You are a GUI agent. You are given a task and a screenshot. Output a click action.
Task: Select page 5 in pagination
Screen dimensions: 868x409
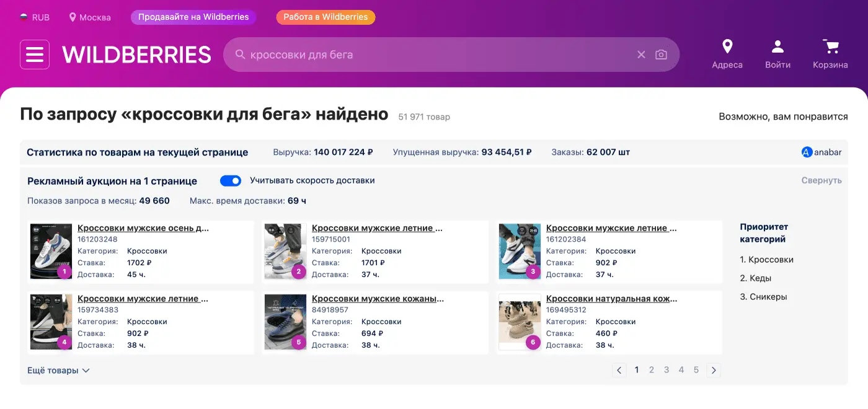click(x=696, y=370)
